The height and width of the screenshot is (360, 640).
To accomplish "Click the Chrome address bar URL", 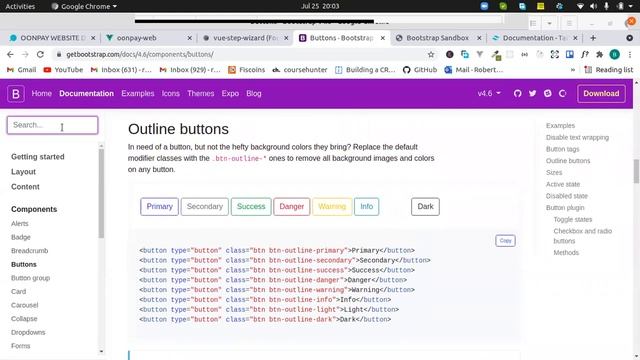I will pyautogui.click(x=140, y=54).
